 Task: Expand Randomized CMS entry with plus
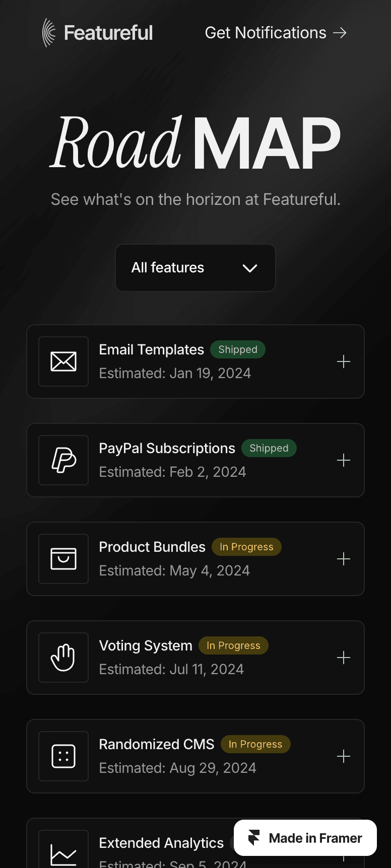344,756
